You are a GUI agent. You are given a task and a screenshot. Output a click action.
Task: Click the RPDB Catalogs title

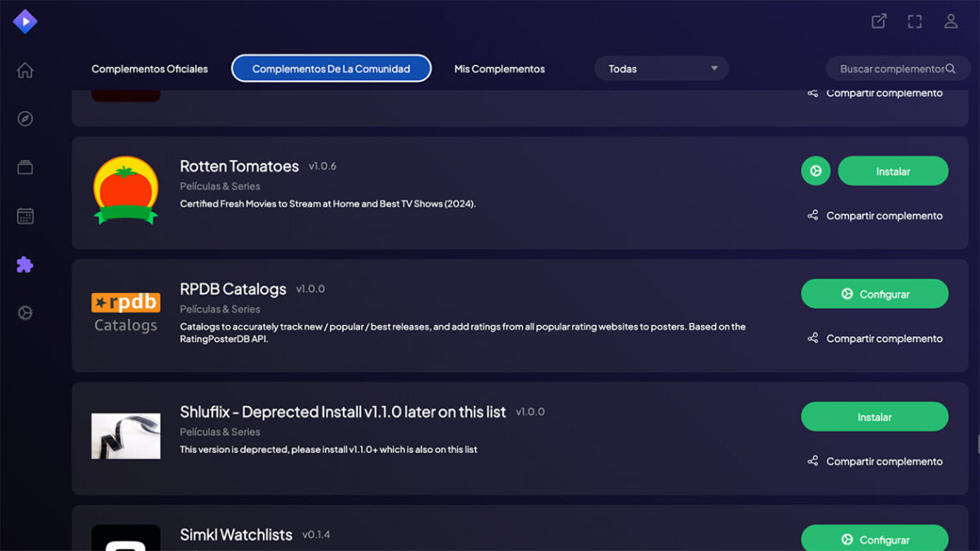233,289
